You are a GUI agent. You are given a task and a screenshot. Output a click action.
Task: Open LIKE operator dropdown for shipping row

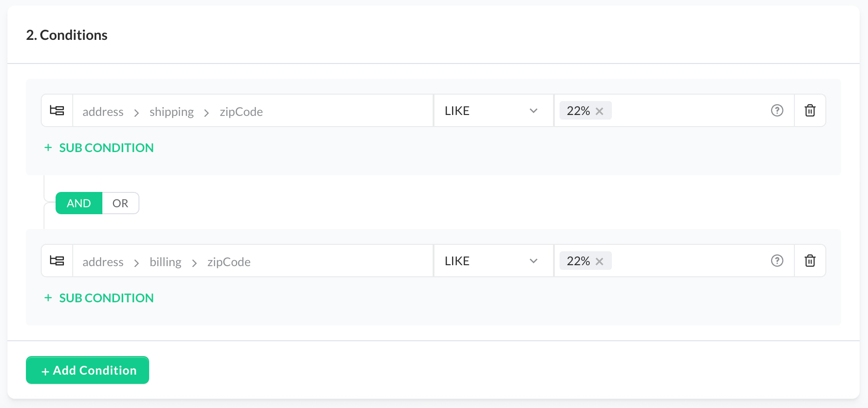(493, 111)
